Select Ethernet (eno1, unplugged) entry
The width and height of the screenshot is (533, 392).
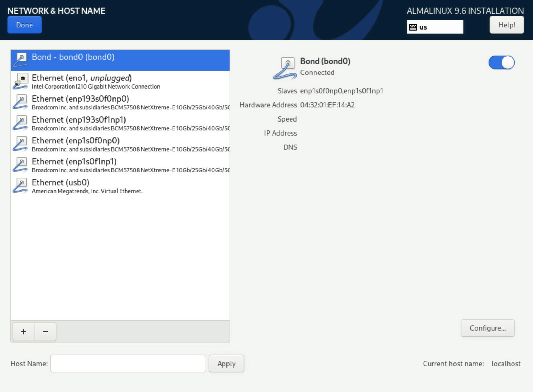pyautogui.click(x=120, y=81)
